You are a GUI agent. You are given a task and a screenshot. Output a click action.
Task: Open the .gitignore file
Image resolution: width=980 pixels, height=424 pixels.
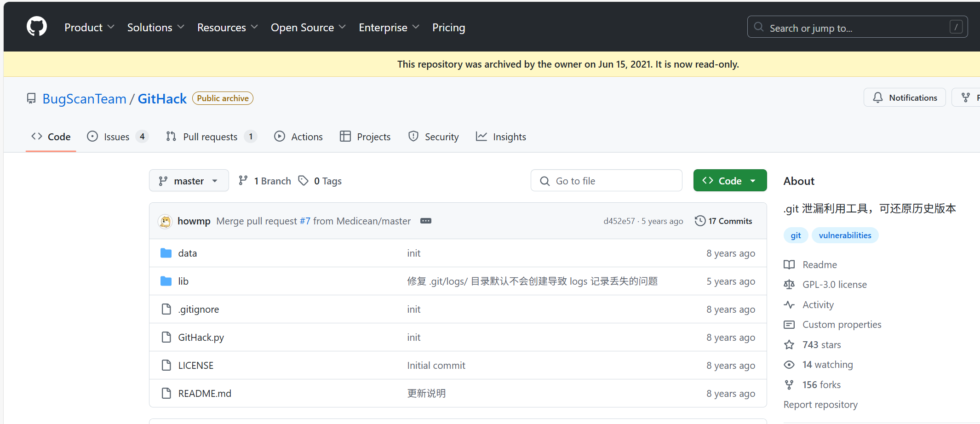point(199,309)
